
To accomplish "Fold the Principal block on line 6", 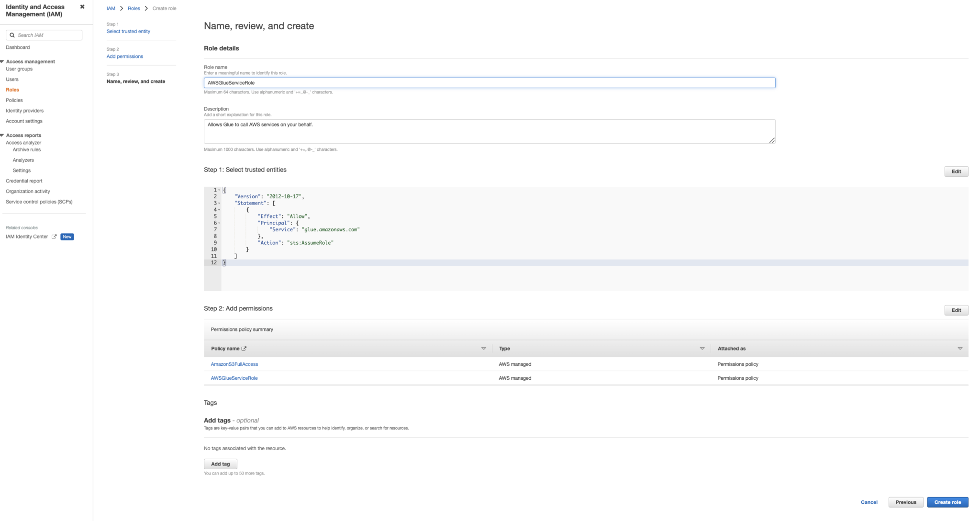I will pos(219,223).
